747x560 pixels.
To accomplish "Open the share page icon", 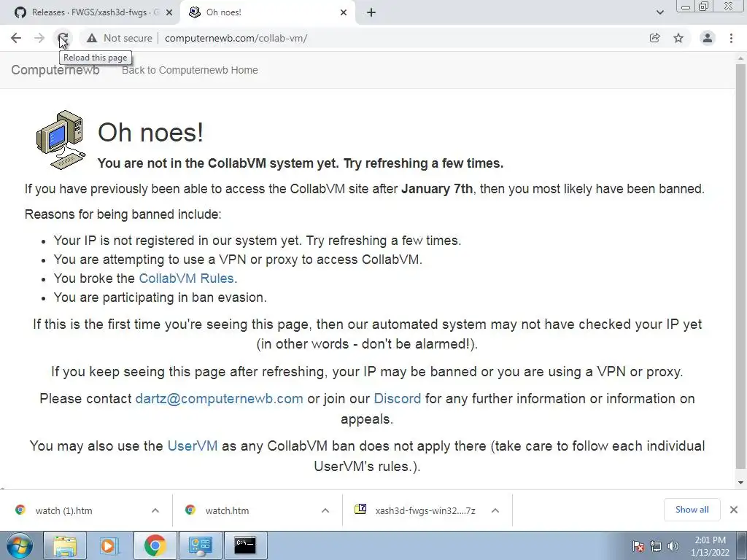I will 655,38.
